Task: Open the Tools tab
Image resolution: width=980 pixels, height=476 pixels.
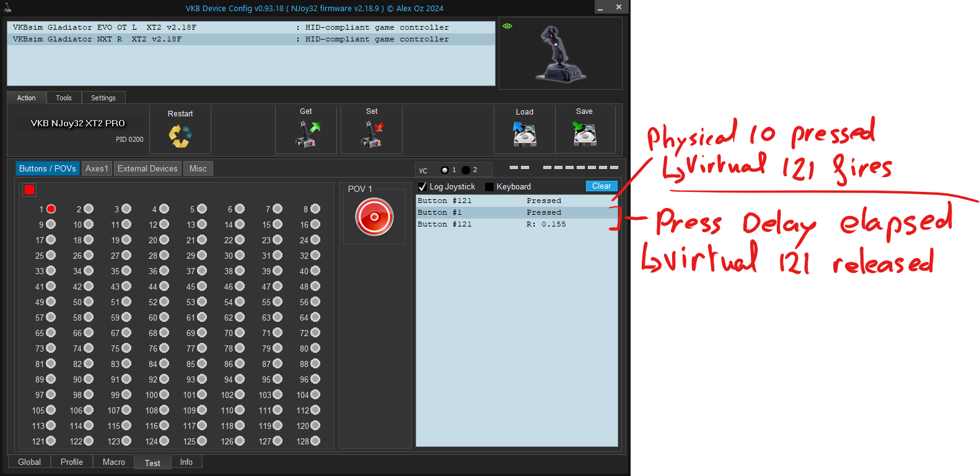Action: coord(64,98)
